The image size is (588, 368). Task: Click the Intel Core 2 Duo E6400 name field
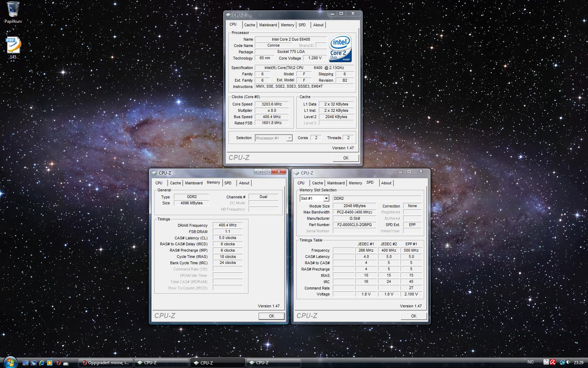[291, 39]
